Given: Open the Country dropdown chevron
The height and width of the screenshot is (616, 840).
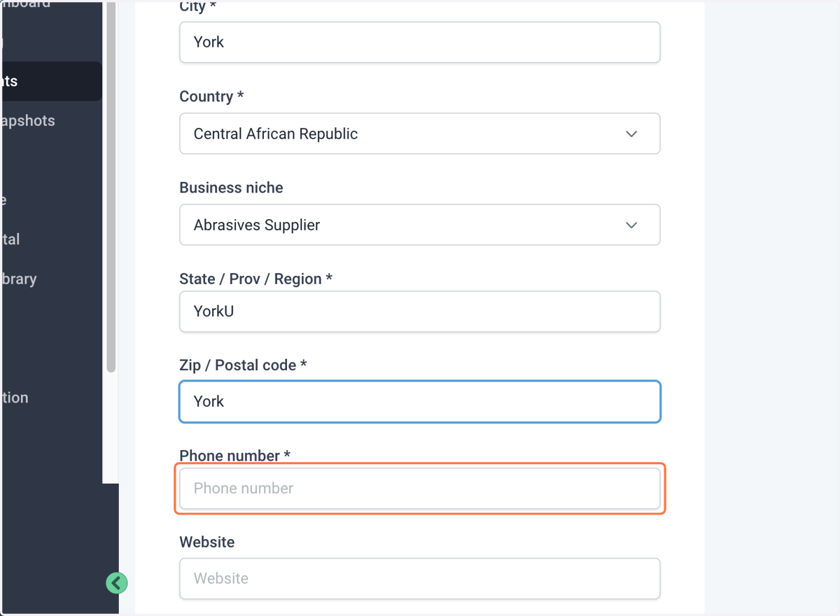Looking at the screenshot, I should click(631, 134).
